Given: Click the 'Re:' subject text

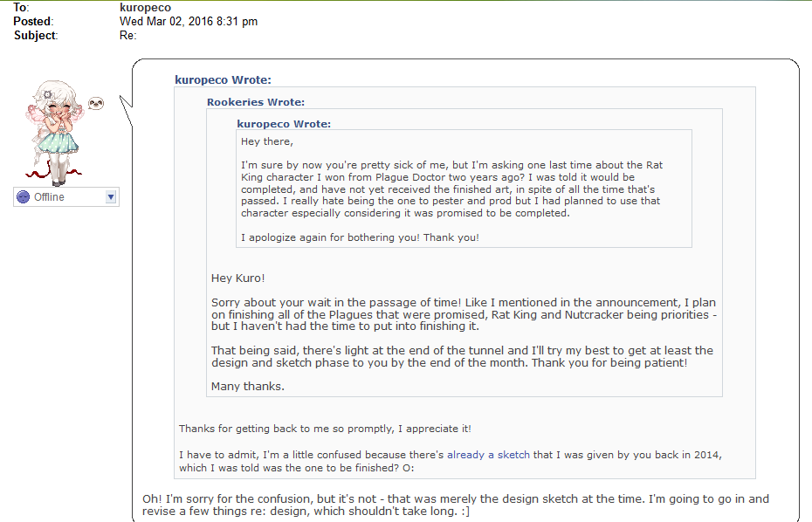Looking at the screenshot, I should (x=127, y=35).
